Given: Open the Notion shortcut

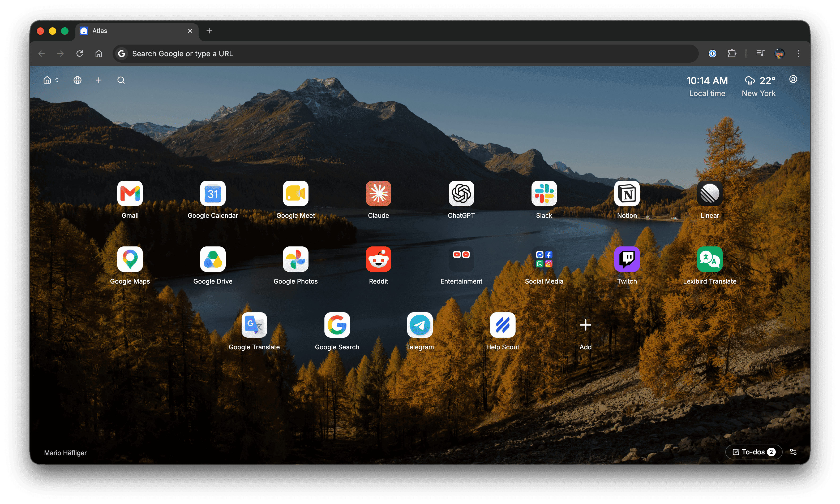Looking at the screenshot, I should 627,193.
